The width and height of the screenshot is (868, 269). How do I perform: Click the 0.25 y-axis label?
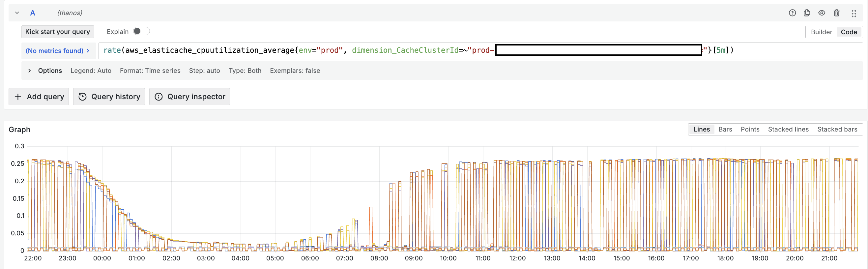point(17,164)
